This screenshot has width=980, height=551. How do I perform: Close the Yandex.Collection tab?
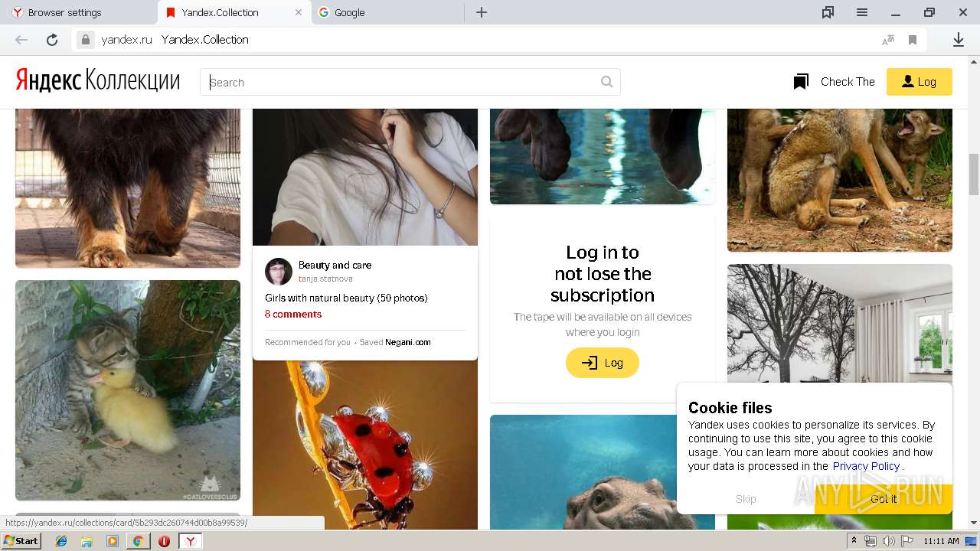pos(299,12)
